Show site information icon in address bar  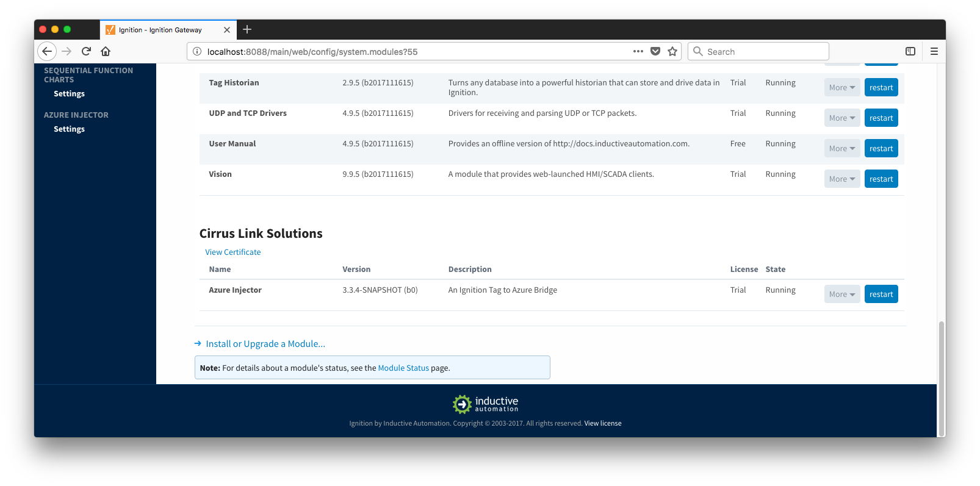click(x=197, y=51)
